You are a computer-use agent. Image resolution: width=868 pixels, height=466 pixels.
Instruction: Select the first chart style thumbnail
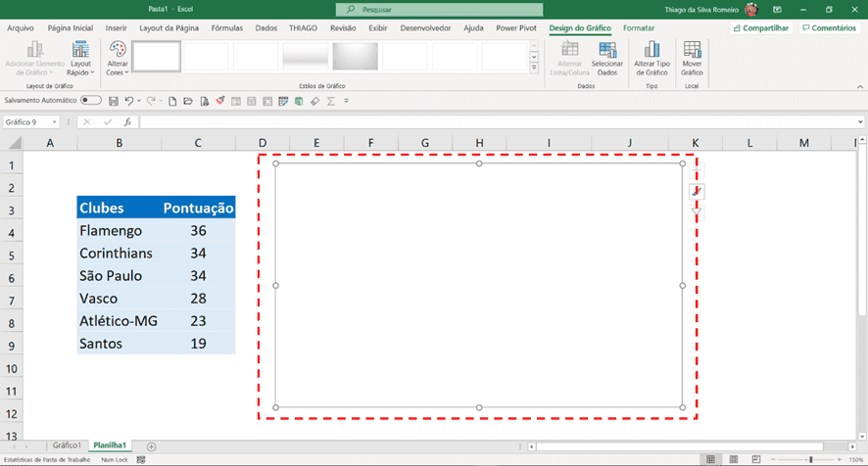point(157,57)
